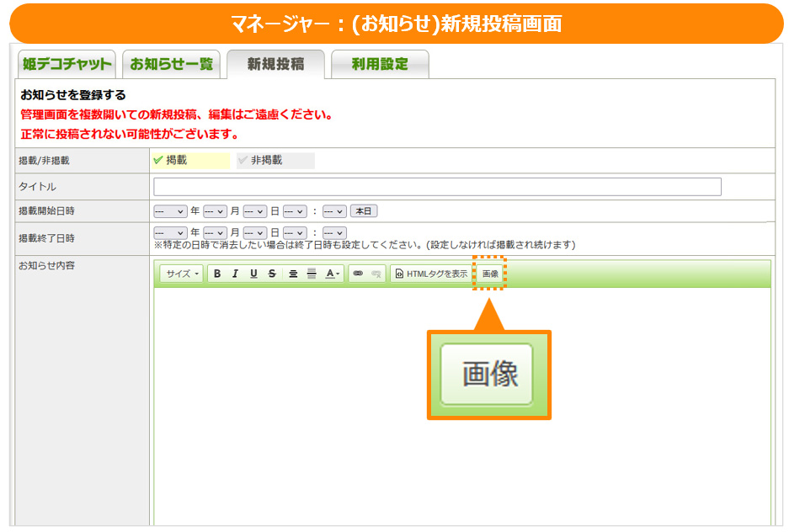The height and width of the screenshot is (532, 789).
Task: Switch to the お知らせ一覧 tab
Action: [172, 65]
